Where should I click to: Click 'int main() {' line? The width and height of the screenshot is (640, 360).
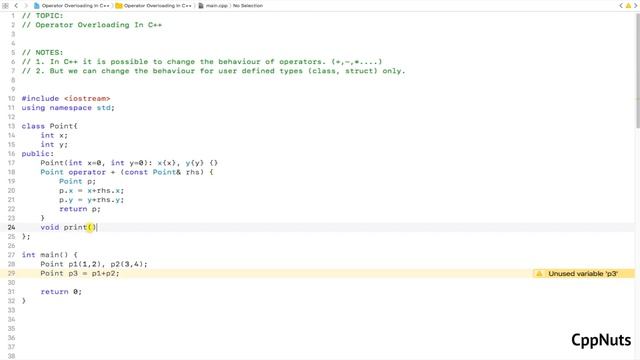pos(49,255)
